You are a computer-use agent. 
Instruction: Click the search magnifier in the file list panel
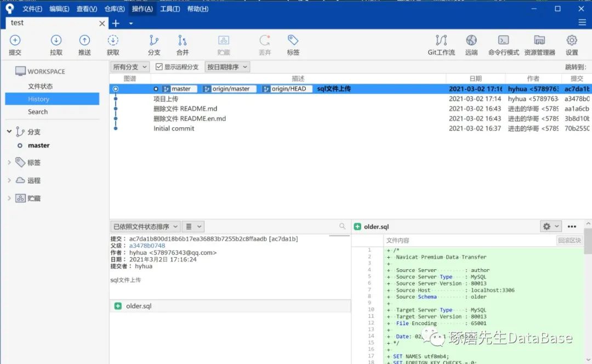point(343,226)
